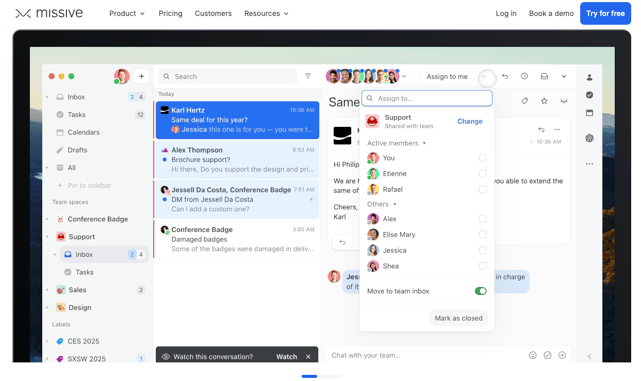Expand the Sales team space
The width and height of the screenshot is (641, 381).
tap(47, 290)
